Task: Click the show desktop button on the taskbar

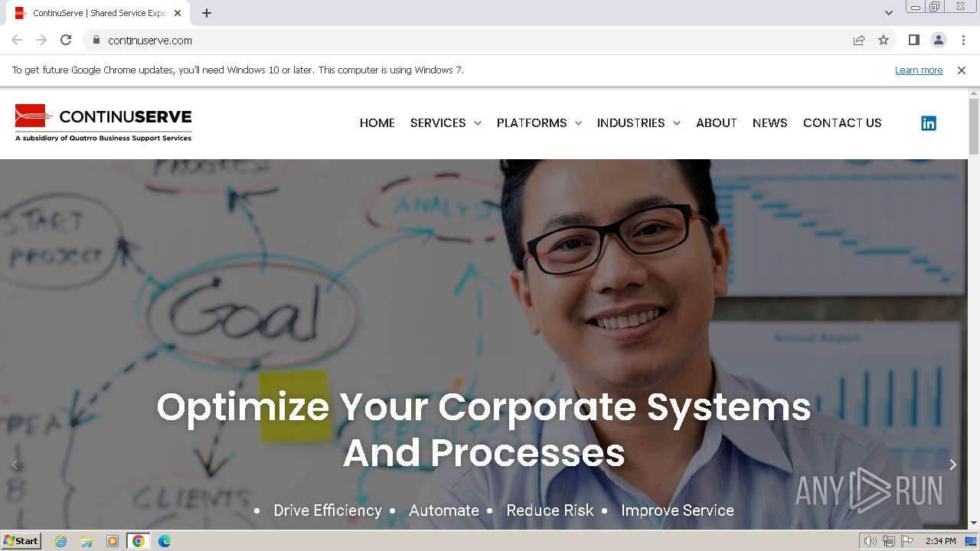Action: (x=971, y=541)
